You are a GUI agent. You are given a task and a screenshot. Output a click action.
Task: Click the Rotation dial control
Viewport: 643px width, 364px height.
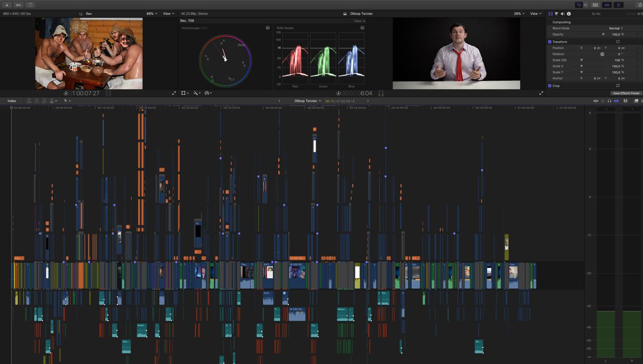[x=602, y=54]
